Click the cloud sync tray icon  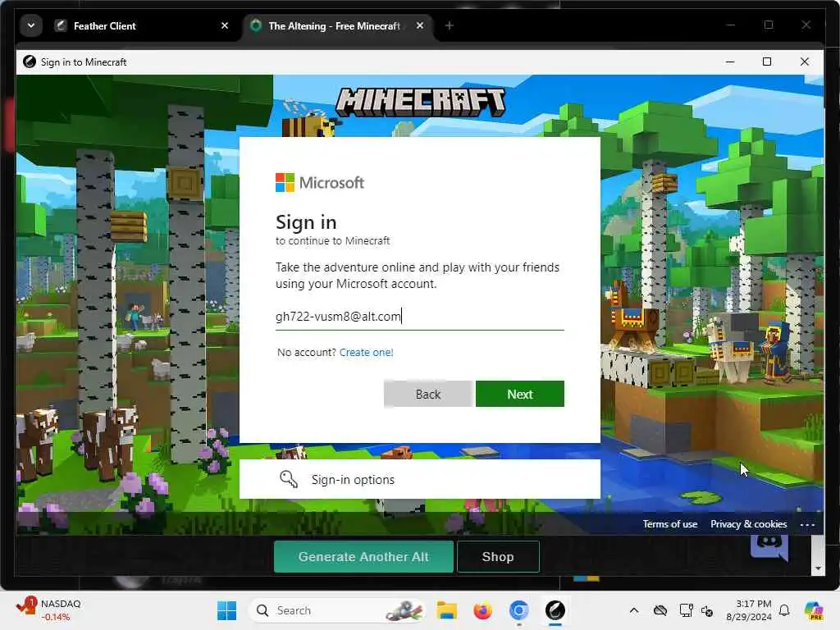pos(660,610)
